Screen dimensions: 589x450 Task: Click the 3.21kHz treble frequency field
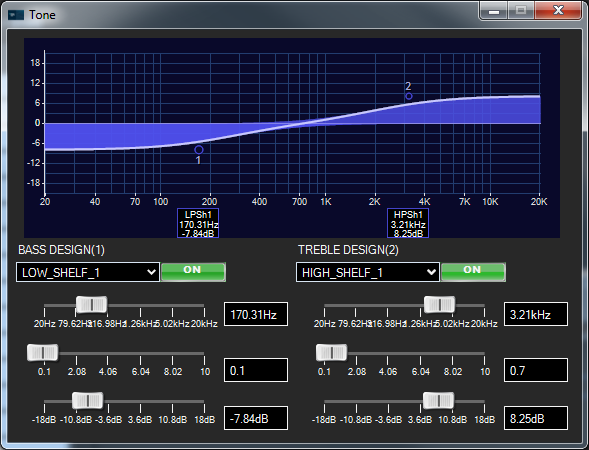(536, 314)
